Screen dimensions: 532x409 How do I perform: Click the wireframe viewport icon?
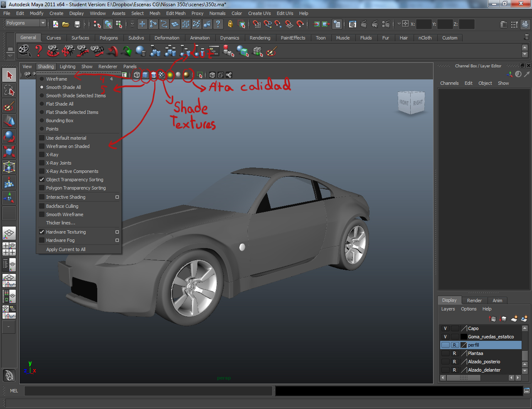pyautogui.click(x=137, y=75)
